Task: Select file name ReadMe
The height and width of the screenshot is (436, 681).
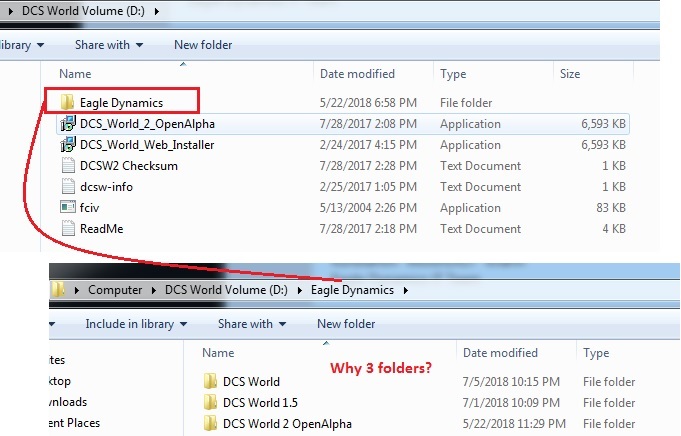Action: click(x=101, y=228)
